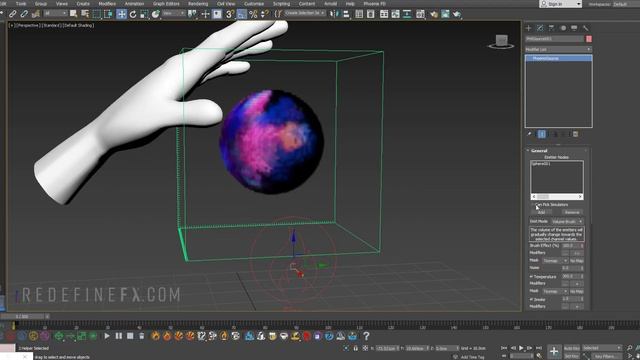This screenshot has height=360, width=640.
Task: Select the Unlink Selection tool
Action: [x=24, y=14]
